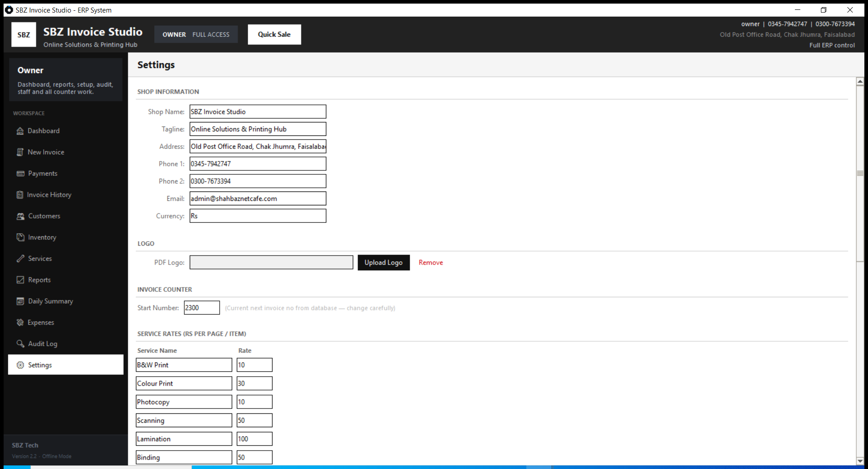Open Invoice History label in sidebar
Image resolution: width=868 pixels, height=469 pixels.
(x=49, y=195)
